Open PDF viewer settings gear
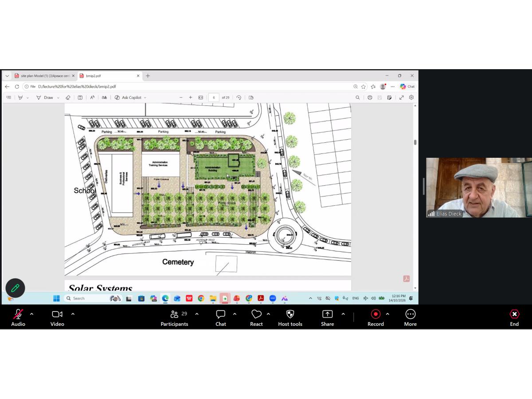The width and height of the screenshot is (532, 399). click(411, 98)
